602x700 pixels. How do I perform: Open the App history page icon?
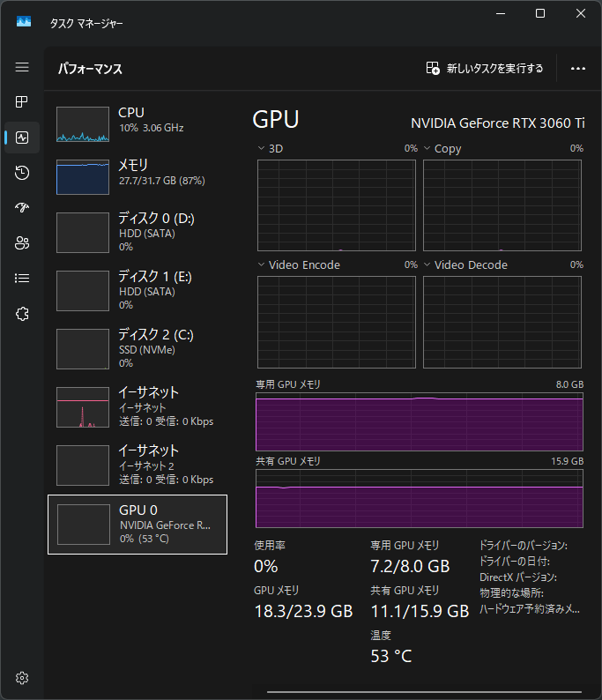pos(22,173)
